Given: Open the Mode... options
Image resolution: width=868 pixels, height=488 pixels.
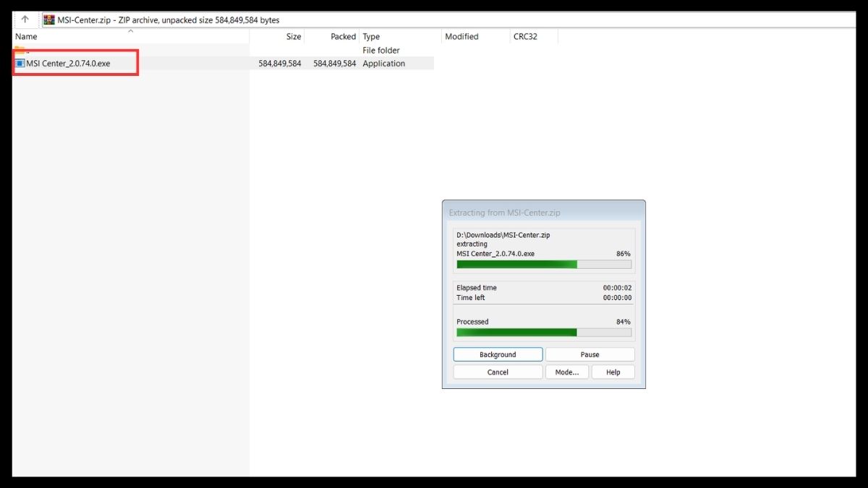Looking at the screenshot, I should pyautogui.click(x=567, y=372).
